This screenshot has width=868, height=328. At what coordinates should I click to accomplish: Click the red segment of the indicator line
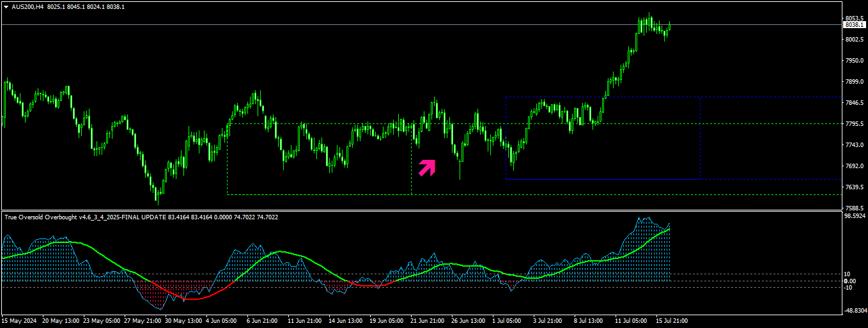[x=192, y=298]
